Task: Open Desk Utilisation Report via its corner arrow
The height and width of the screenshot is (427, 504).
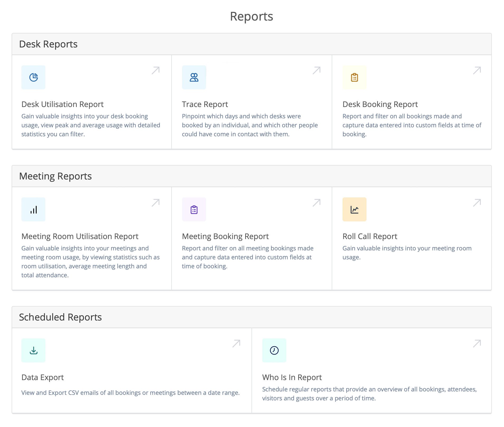Action: (x=155, y=70)
